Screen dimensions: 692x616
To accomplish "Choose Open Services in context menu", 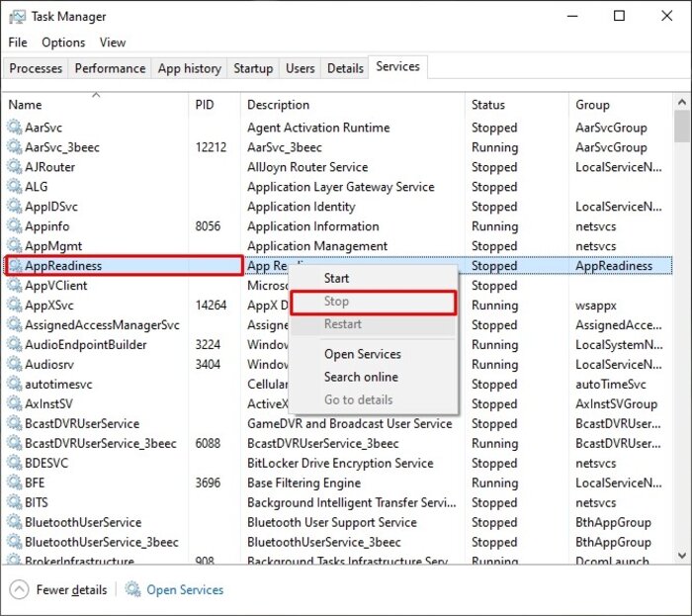I will pyautogui.click(x=374, y=354).
